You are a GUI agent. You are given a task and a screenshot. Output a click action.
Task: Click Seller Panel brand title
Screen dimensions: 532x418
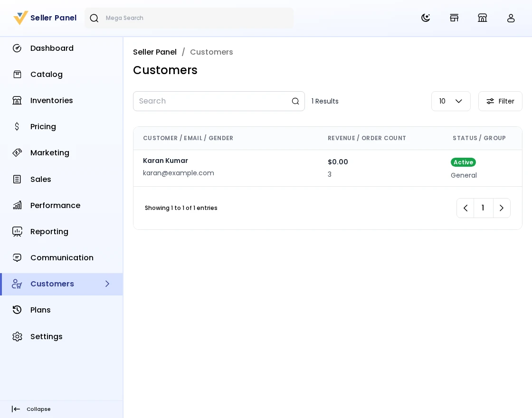point(54,18)
